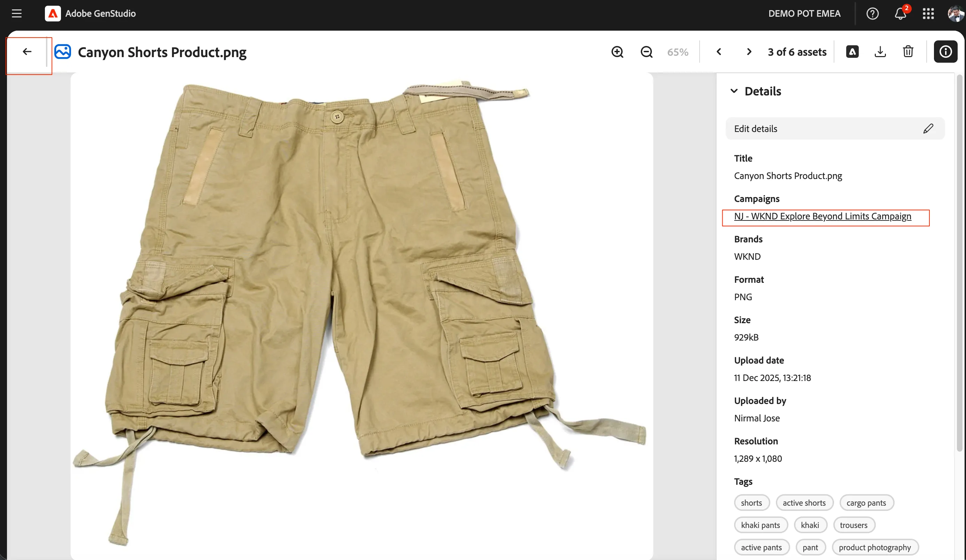Viewport: 966px width, 560px height.
Task: Open the app switcher grid
Action: 928,14
